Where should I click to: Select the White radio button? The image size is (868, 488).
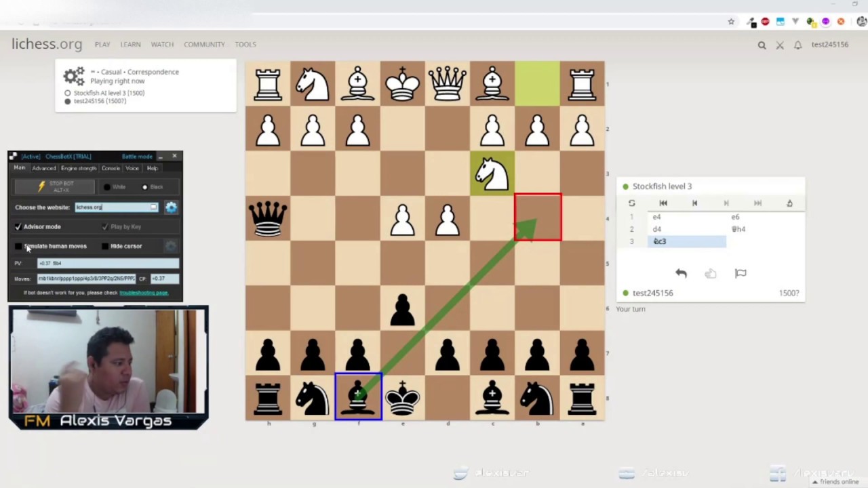coord(107,187)
